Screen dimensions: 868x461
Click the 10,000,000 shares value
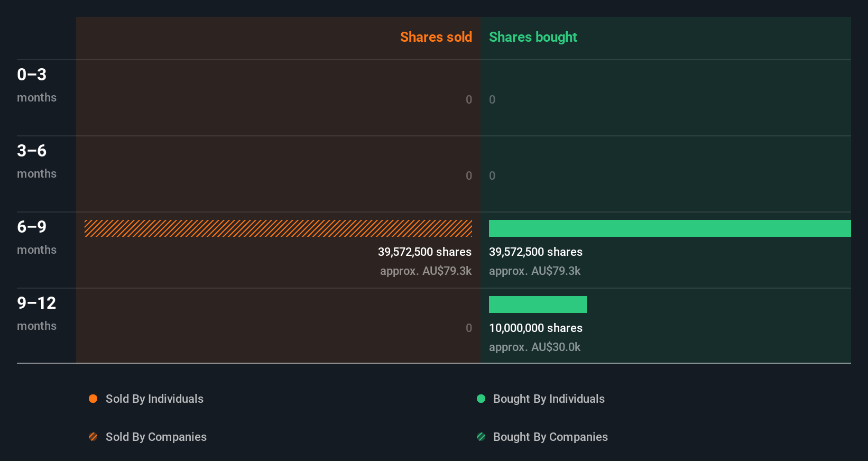coord(535,328)
